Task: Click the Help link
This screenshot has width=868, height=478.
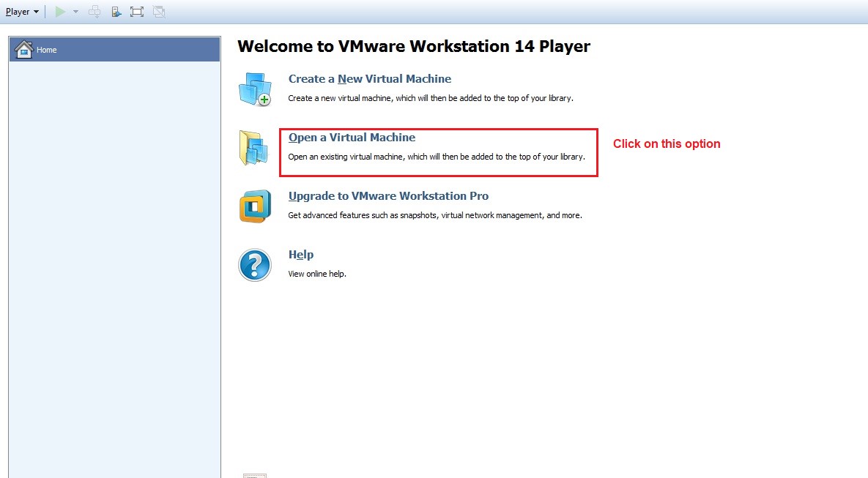Action: pyautogui.click(x=301, y=255)
